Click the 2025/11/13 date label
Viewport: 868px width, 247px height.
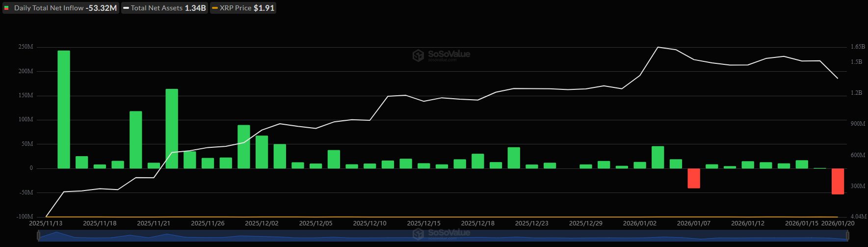(x=46, y=223)
